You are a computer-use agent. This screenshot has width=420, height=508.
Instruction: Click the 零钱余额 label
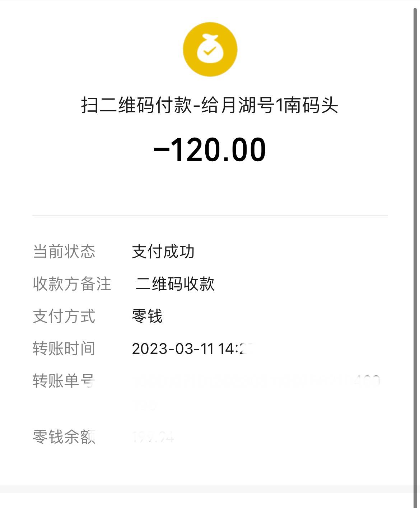click(64, 437)
